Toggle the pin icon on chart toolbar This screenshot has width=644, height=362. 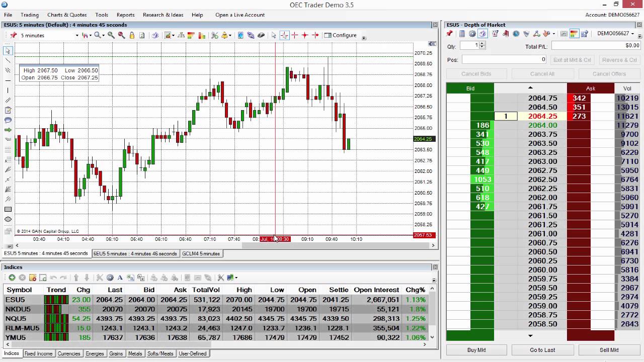coord(14,35)
